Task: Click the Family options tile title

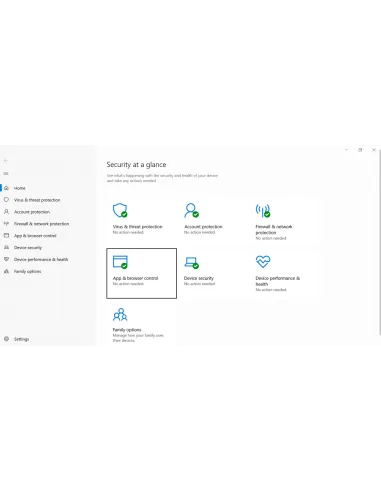Action: click(127, 330)
